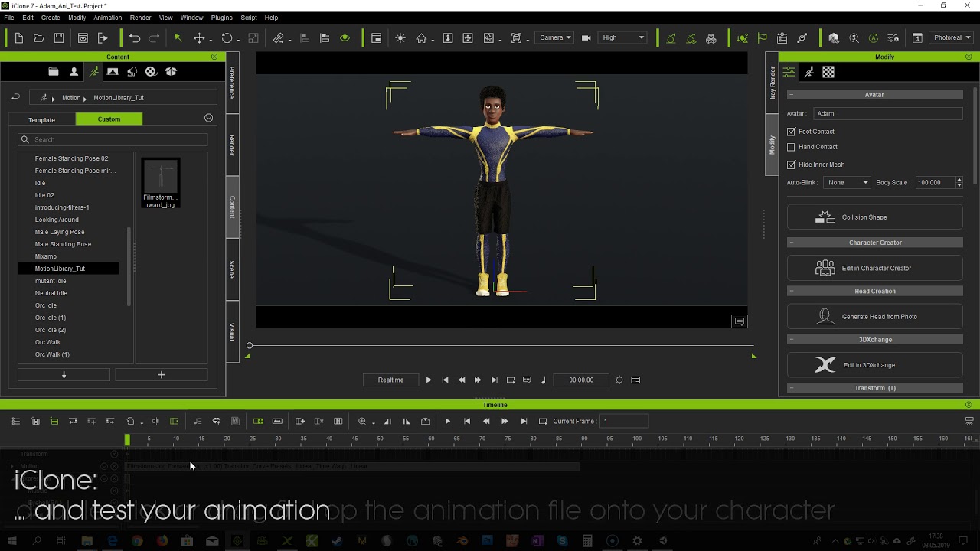This screenshot has height=551, width=980.
Task: Click Edit in 3DXchange button
Action: (874, 365)
